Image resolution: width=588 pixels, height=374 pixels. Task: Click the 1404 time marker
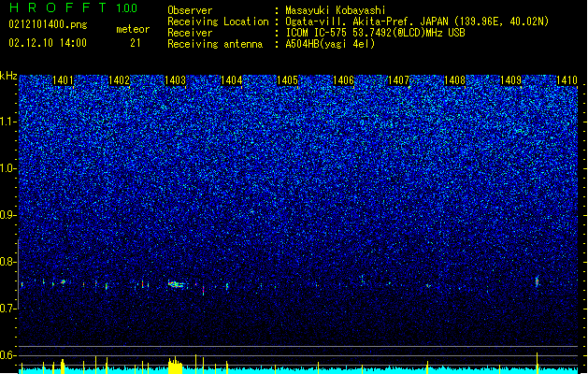point(232,80)
